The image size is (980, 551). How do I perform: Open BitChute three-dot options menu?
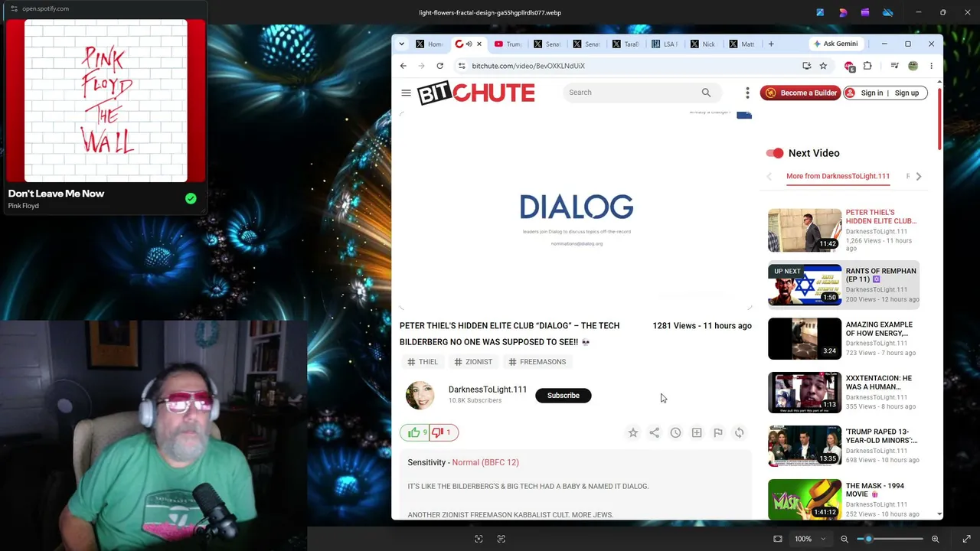747,93
